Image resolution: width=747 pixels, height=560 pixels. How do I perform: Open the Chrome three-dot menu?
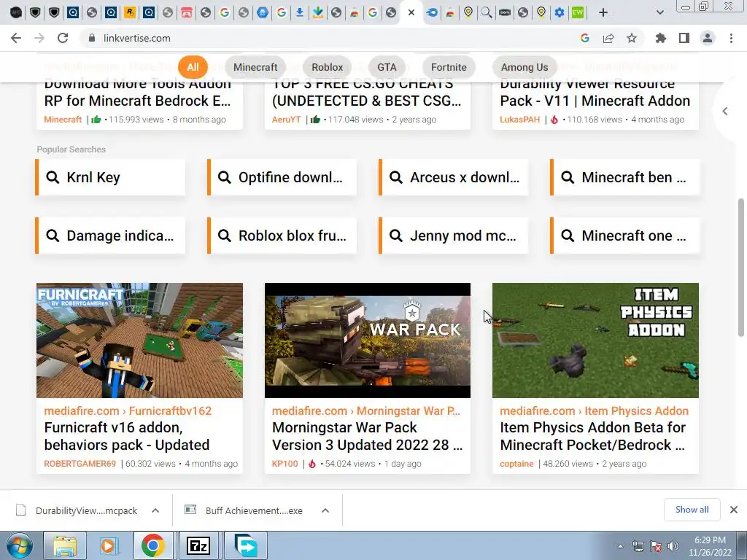pos(731,38)
